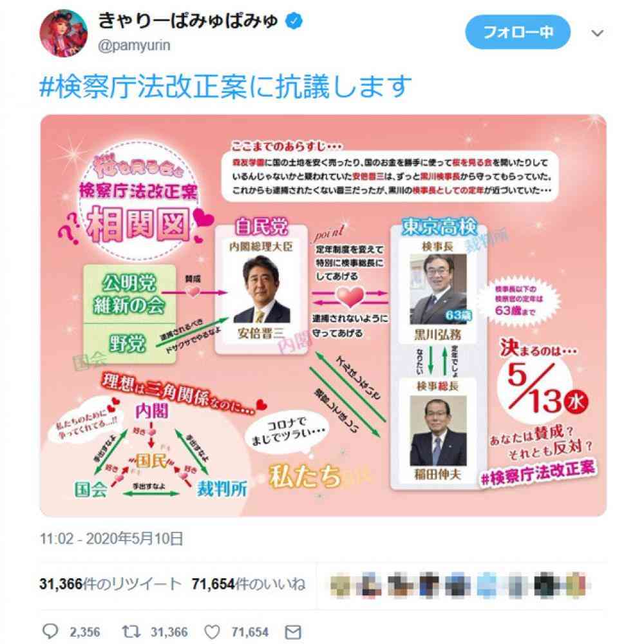Click the blue verified badge
This screenshot has height=644, width=644.
294,20
